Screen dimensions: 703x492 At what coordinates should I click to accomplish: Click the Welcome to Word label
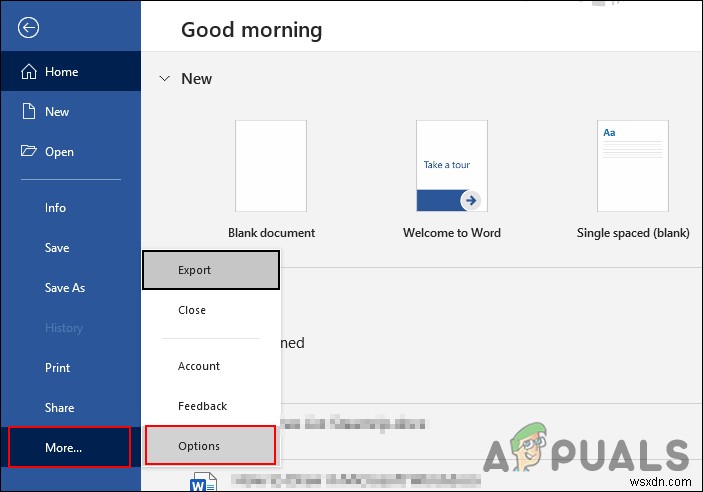pos(452,233)
